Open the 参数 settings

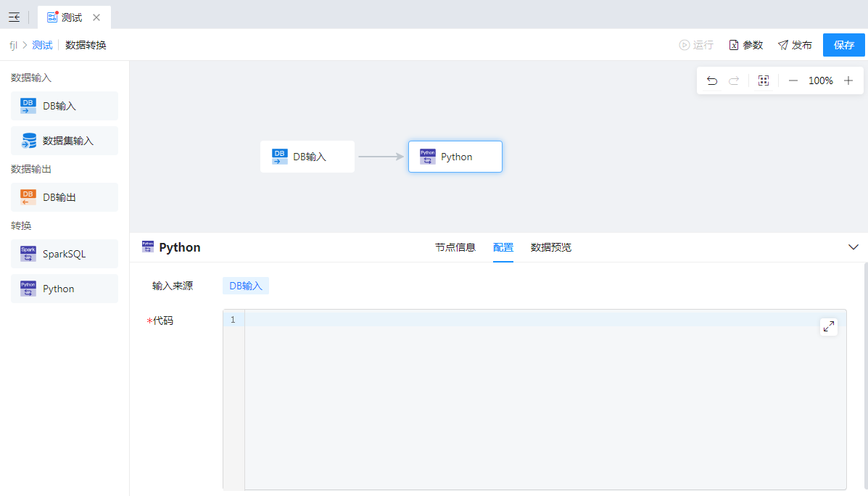[746, 45]
